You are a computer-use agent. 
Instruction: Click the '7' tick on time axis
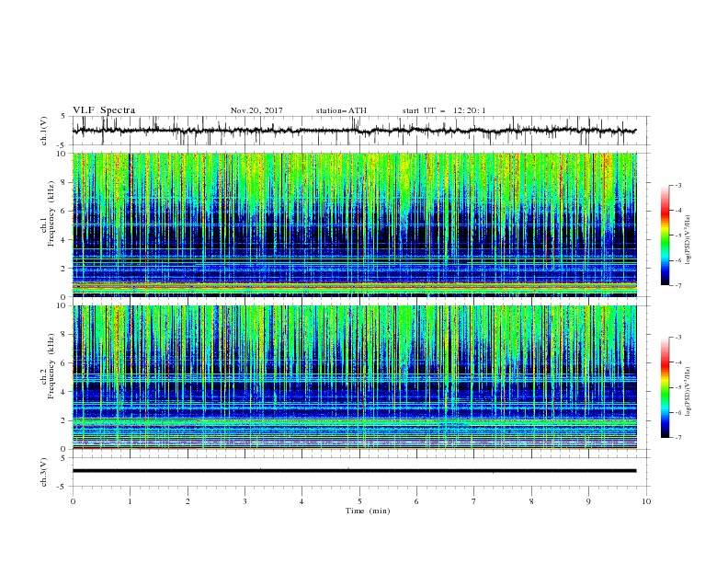[x=474, y=501]
